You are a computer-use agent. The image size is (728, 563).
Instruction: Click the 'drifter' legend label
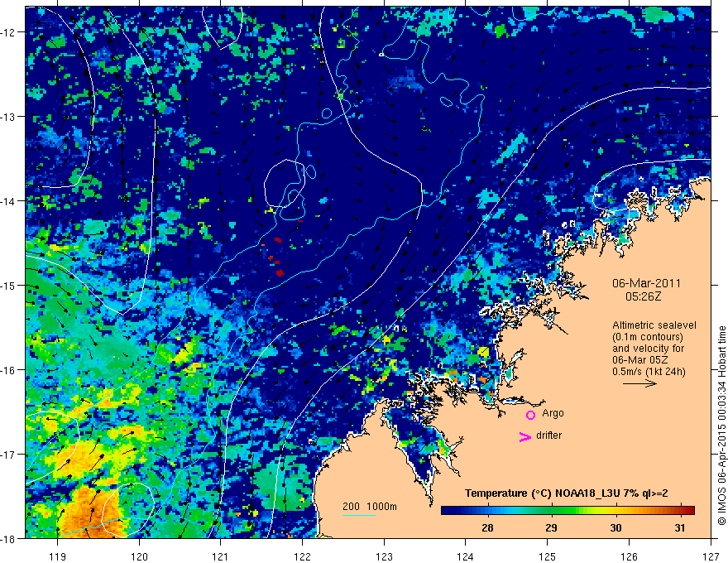coord(548,435)
